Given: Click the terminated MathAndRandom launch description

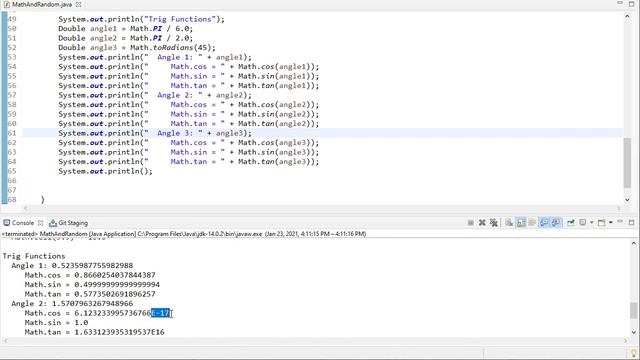Looking at the screenshot, I should 184,234.
